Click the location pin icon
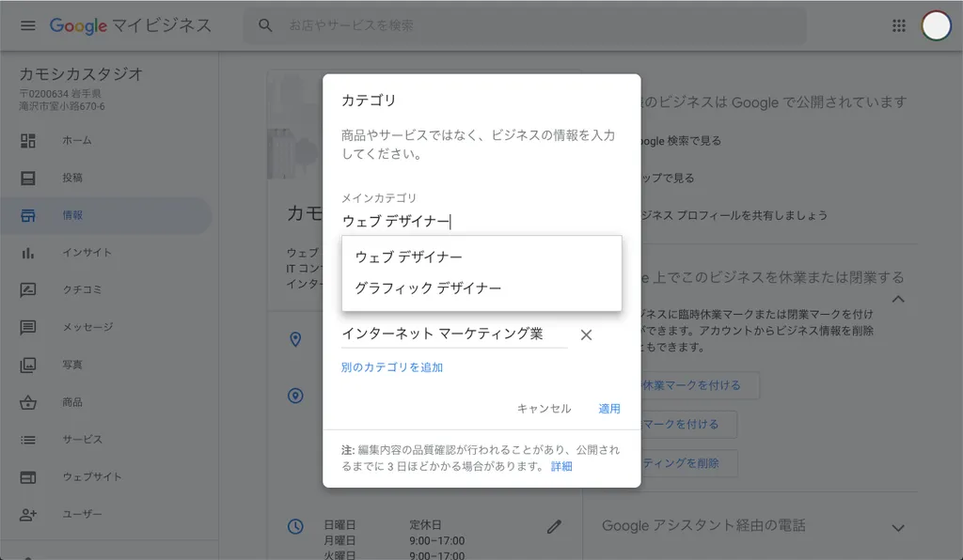 295,339
